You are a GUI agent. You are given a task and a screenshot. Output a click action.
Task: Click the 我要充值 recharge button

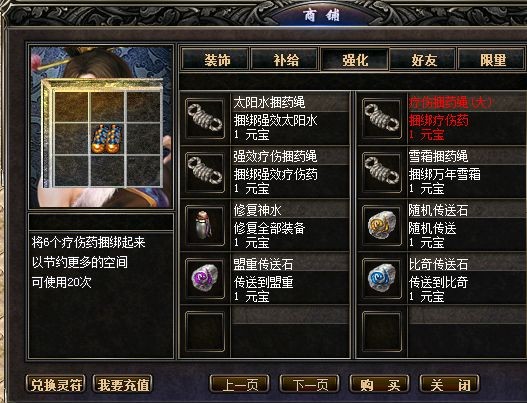tap(123, 384)
